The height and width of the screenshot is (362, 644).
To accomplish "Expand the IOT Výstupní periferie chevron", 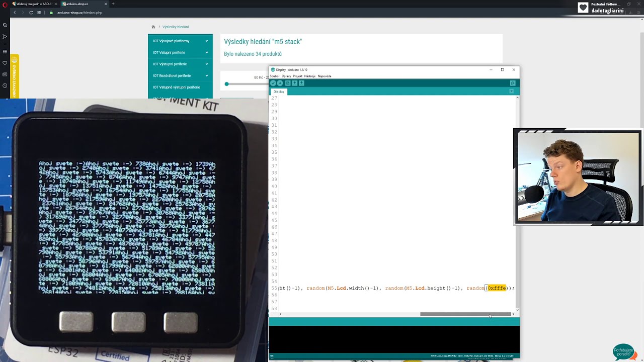I will pyautogui.click(x=206, y=64).
